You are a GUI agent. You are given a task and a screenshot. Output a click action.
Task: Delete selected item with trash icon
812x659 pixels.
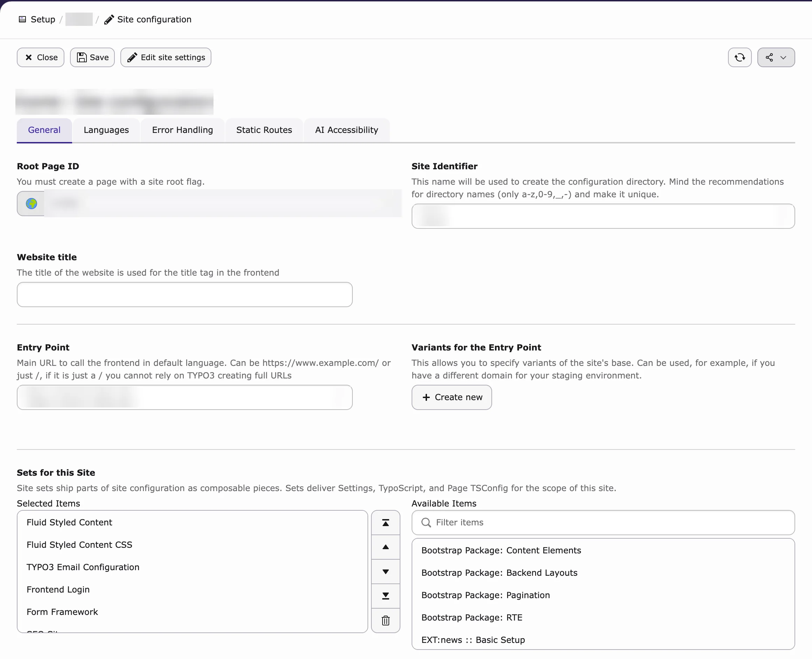tap(385, 621)
